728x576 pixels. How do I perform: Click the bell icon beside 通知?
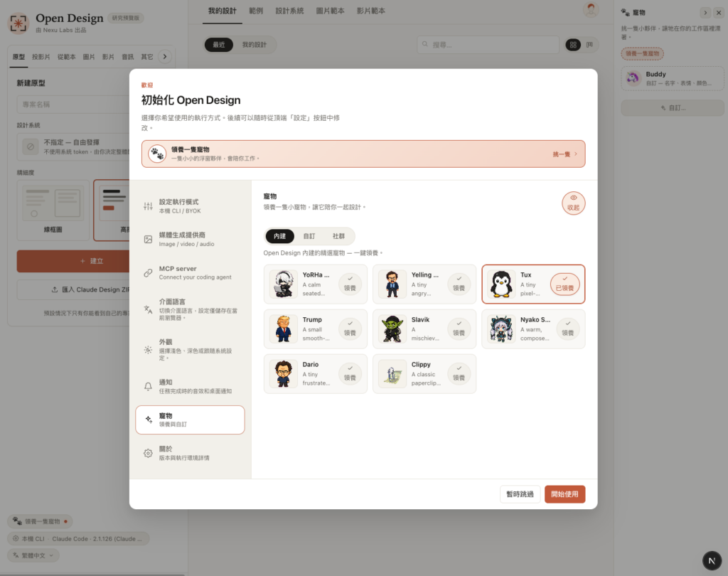point(148,386)
